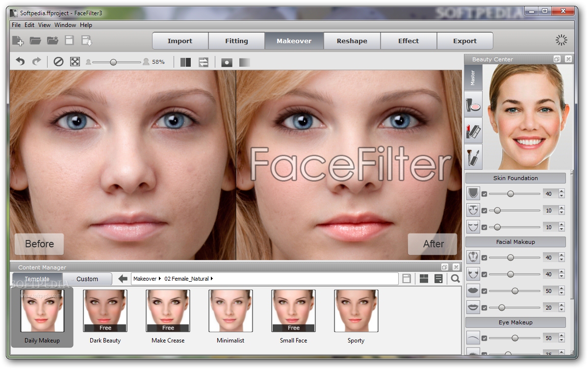Undock the Content Manager panel
The image size is (588, 369).
(444, 267)
